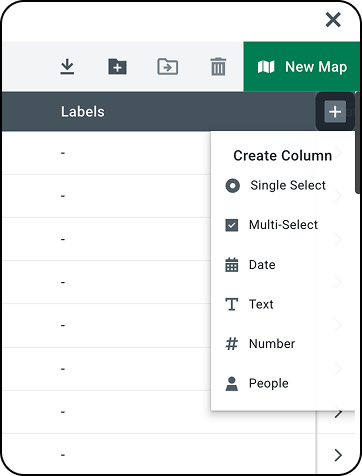Click the trash delete icon

tap(218, 66)
